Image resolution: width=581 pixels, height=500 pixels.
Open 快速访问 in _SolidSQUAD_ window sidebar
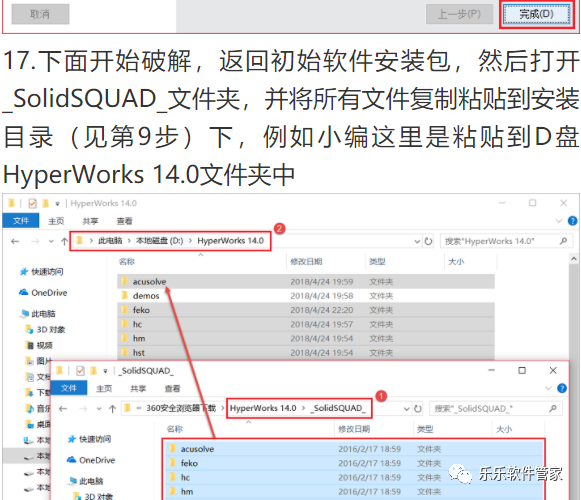click(x=89, y=439)
